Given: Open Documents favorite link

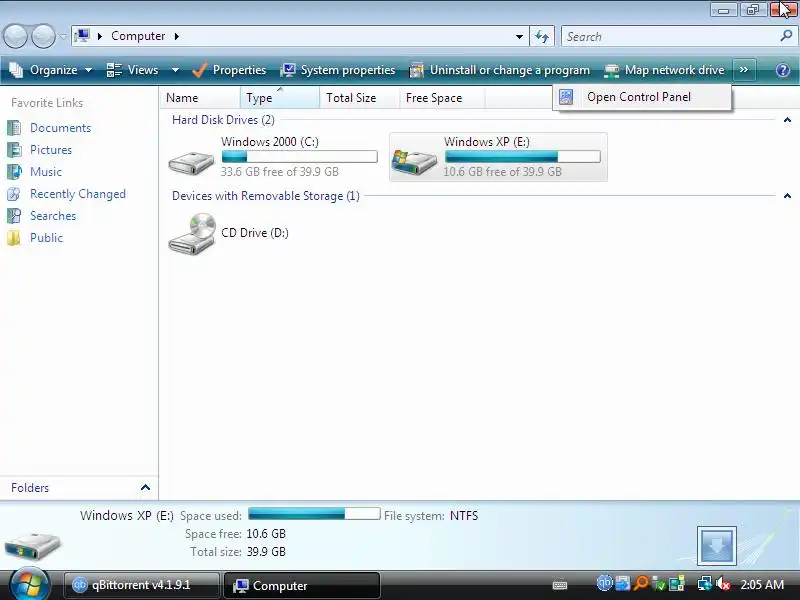Looking at the screenshot, I should point(60,128).
